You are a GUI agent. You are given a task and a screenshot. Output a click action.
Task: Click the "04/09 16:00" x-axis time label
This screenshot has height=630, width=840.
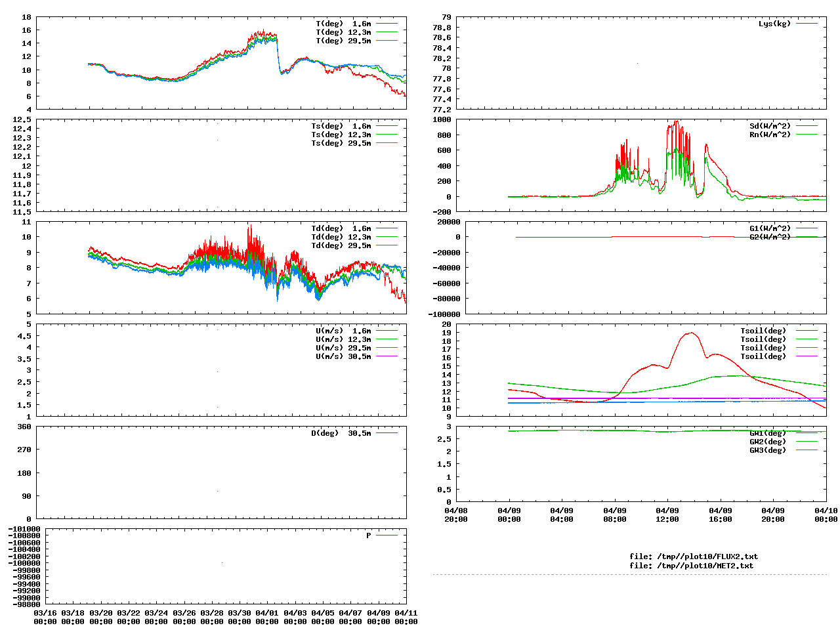pyautogui.click(x=721, y=514)
